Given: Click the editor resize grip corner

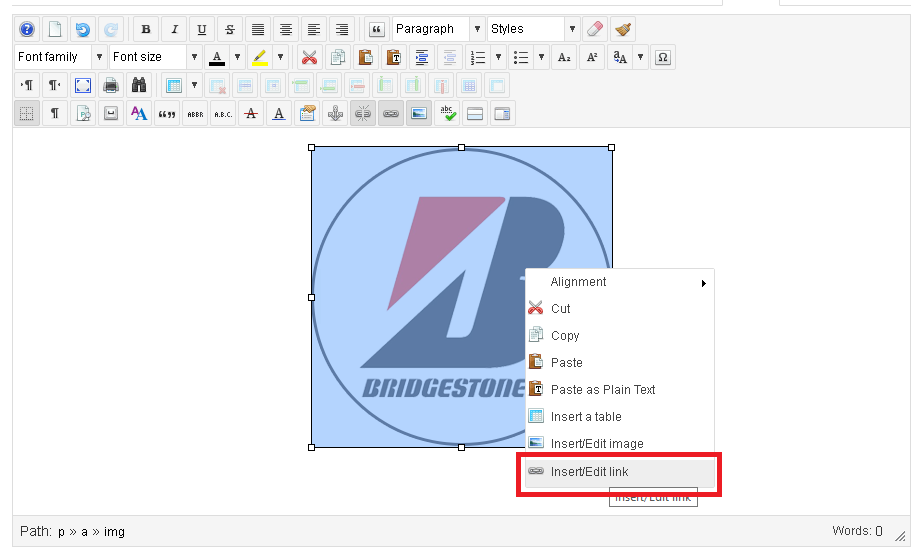Looking at the screenshot, I should coord(900,536).
